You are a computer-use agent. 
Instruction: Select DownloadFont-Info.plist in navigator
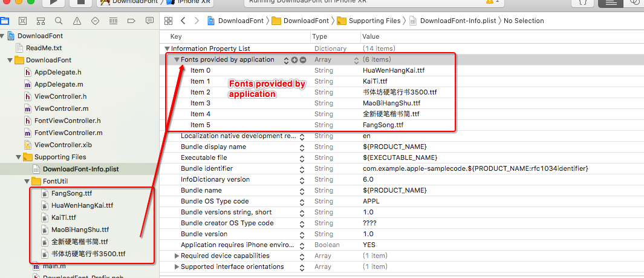(x=80, y=169)
